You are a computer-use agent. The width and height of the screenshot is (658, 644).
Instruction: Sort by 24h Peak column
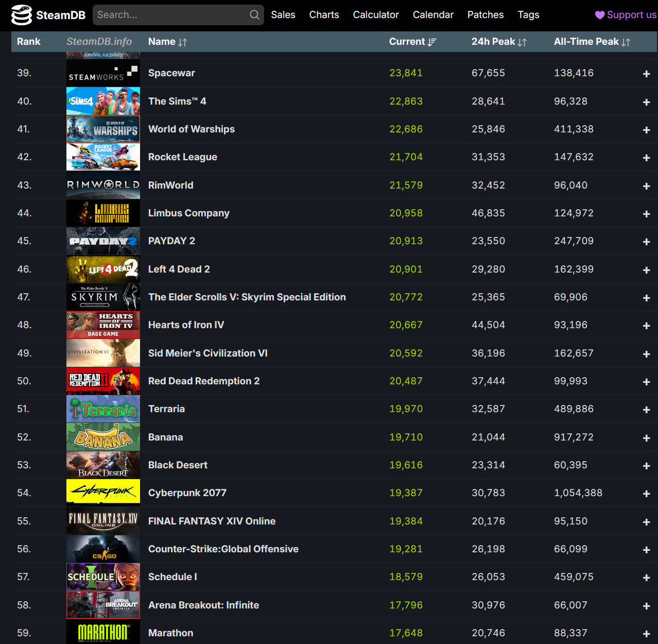pyautogui.click(x=499, y=42)
